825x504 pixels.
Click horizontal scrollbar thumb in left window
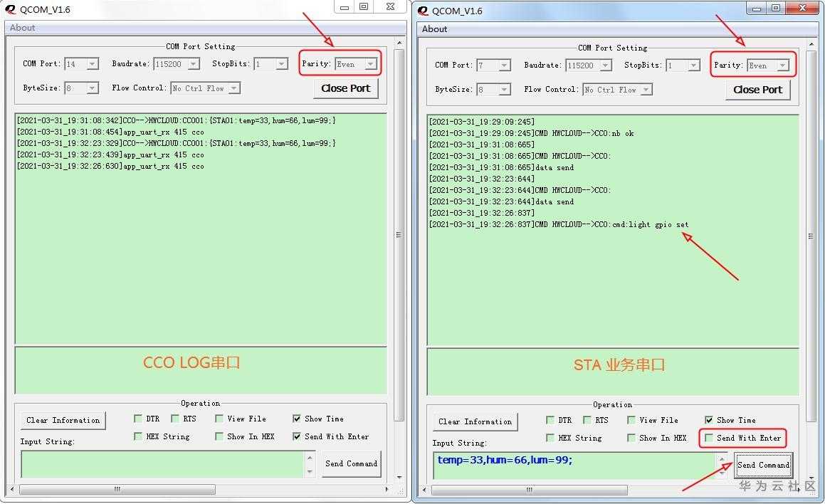117,489
